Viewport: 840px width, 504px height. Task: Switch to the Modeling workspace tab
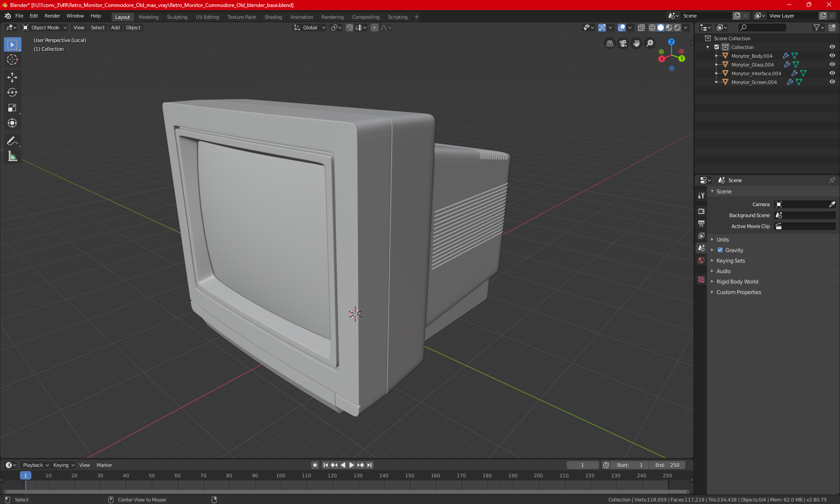coord(148,17)
